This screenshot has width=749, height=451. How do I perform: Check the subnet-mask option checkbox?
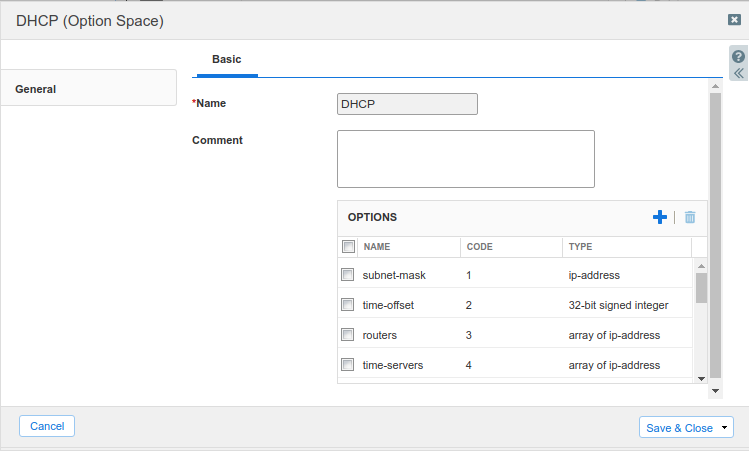click(x=348, y=274)
